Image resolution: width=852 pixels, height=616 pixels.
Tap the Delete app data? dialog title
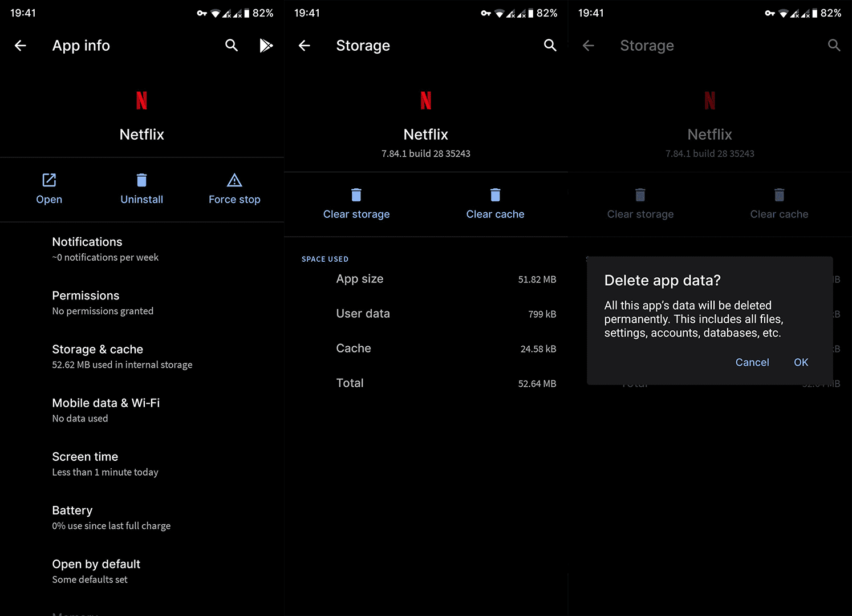[x=662, y=281]
